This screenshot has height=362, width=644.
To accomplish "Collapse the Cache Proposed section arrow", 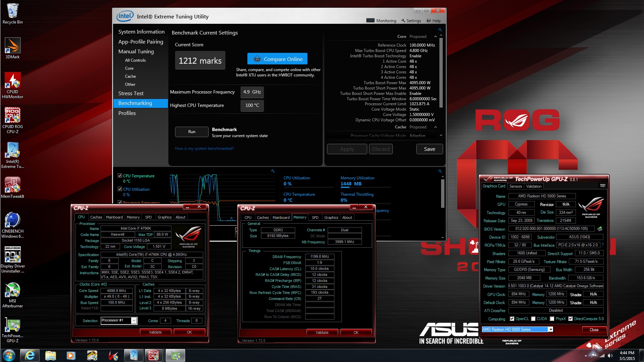I will click(x=435, y=127).
